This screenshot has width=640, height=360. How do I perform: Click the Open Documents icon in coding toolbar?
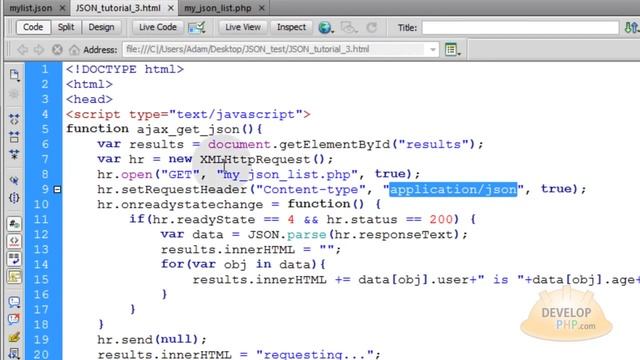[x=14, y=75]
